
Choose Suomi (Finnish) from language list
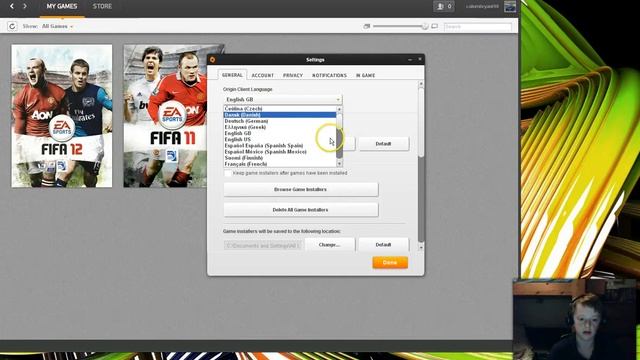(x=280, y=158)
